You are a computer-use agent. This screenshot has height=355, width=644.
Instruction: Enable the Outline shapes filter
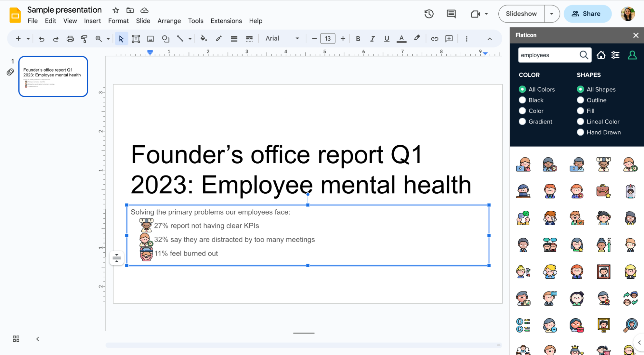coord(581,100)
